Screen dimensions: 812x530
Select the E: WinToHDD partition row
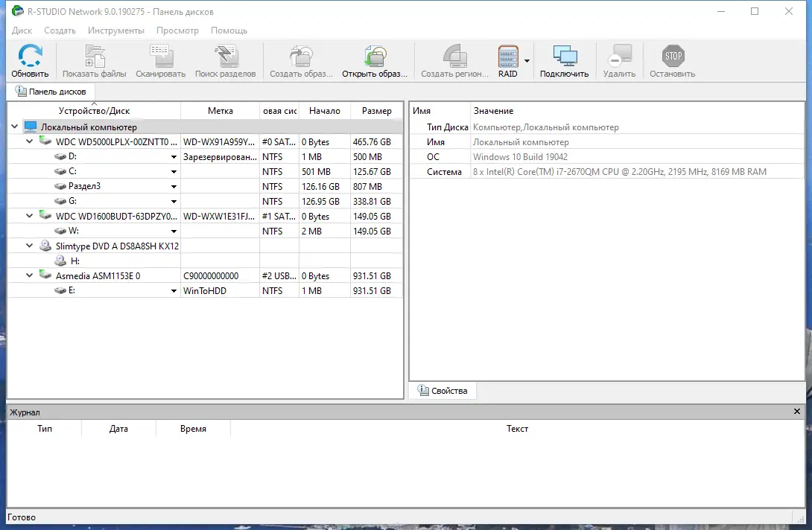205,291
